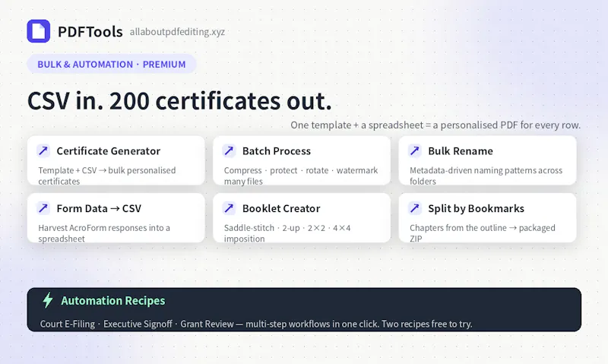Screen dimensions: 608x364
Task: Click the lightning bolt Automation Recipes icon
Action: pyautogui.click(x=48, y=300)
